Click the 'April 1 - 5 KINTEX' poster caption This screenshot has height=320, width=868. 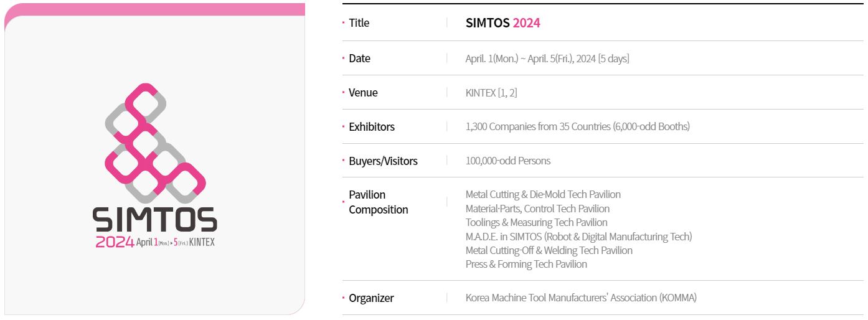point(175,243)
